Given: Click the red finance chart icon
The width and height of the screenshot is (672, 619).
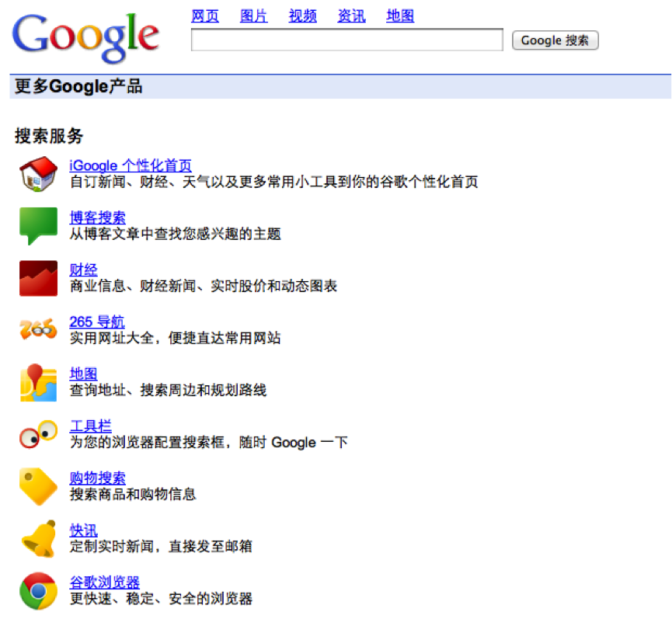Looking at the screenshot, I should click(x=39, y=278).
